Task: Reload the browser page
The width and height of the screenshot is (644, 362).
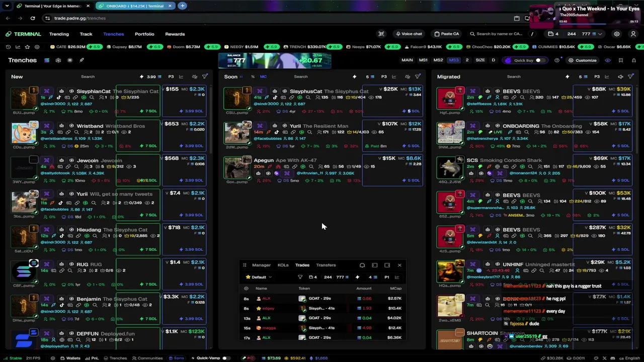Action: click(x=33, y=18)
